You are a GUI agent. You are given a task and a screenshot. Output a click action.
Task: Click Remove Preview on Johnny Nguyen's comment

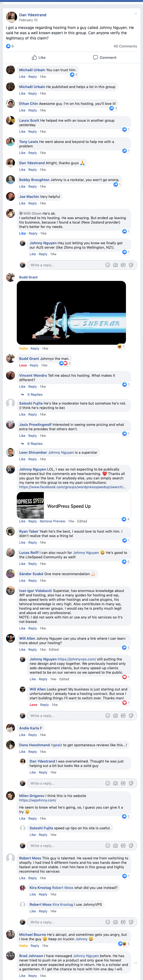pos(52,521)
